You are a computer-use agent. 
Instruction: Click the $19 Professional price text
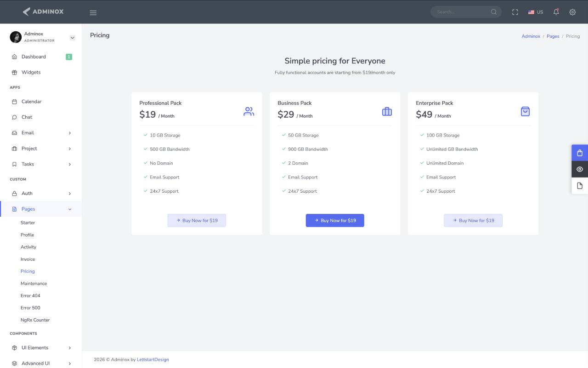point(148,115)
